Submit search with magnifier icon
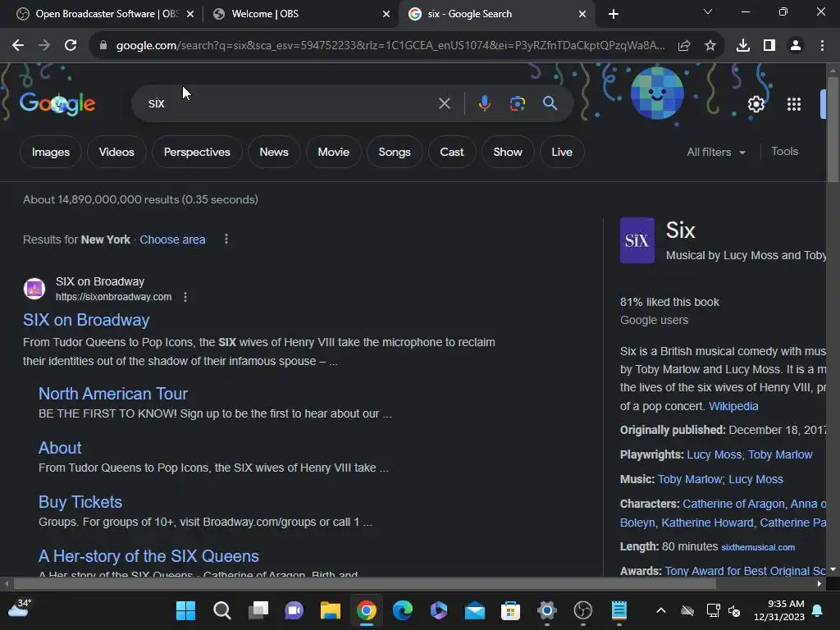Screen dimensions: 840x630 (x=550, y=103)
